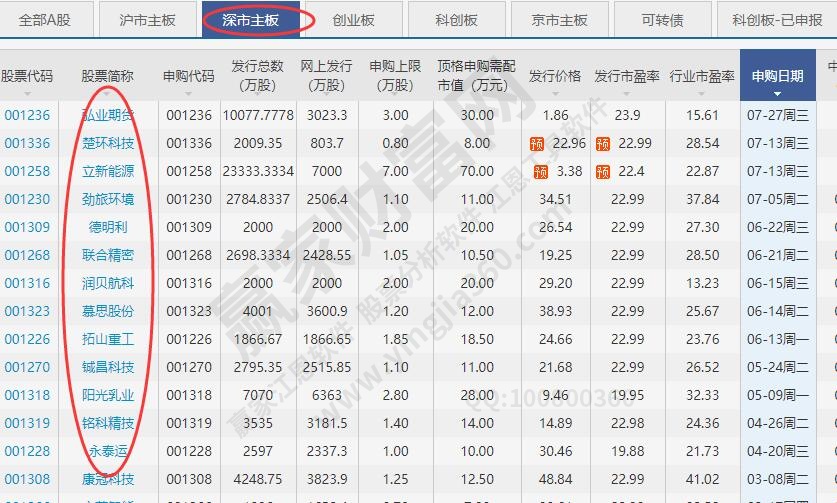Open the 康冠科技 stock name link
This screenshot has height=503, width=837.
[x=107, y=479]
